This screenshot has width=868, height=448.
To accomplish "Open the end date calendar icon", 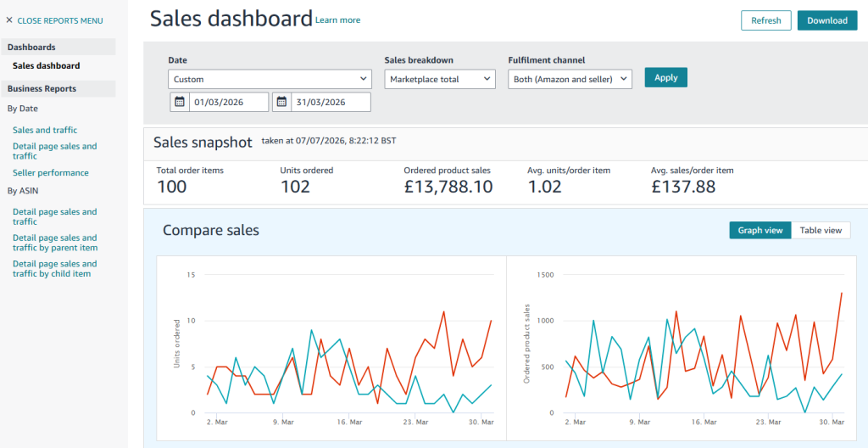I will (x=281, y=102).
